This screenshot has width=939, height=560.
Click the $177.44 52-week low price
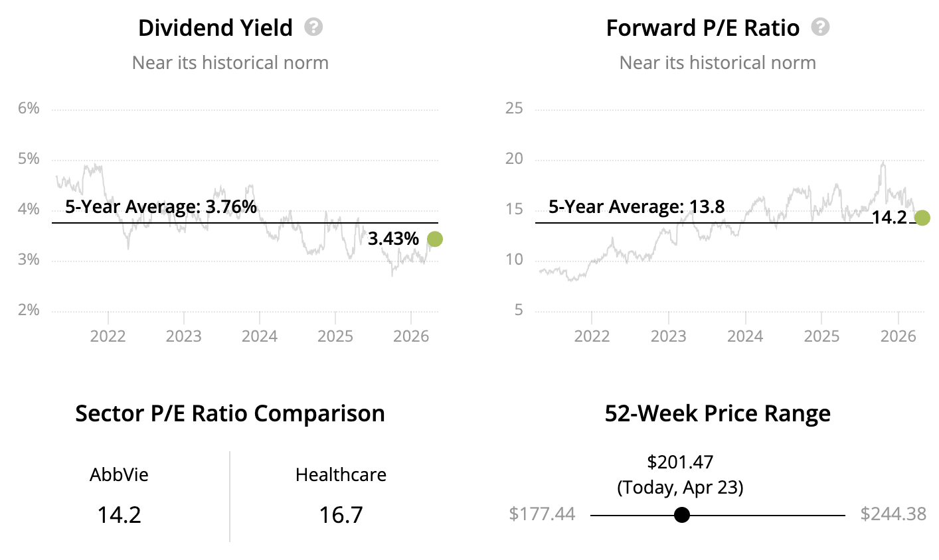pyautogui.click(x=542, y=514)
